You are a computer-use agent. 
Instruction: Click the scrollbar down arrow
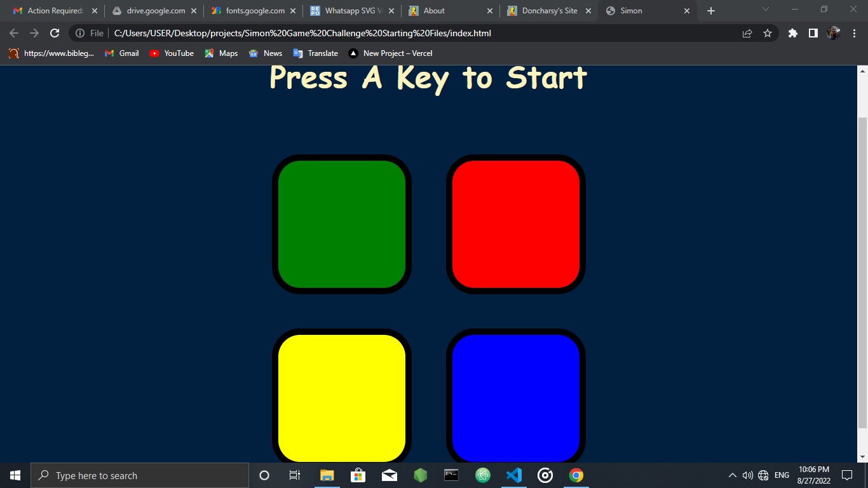click(862, 456)
